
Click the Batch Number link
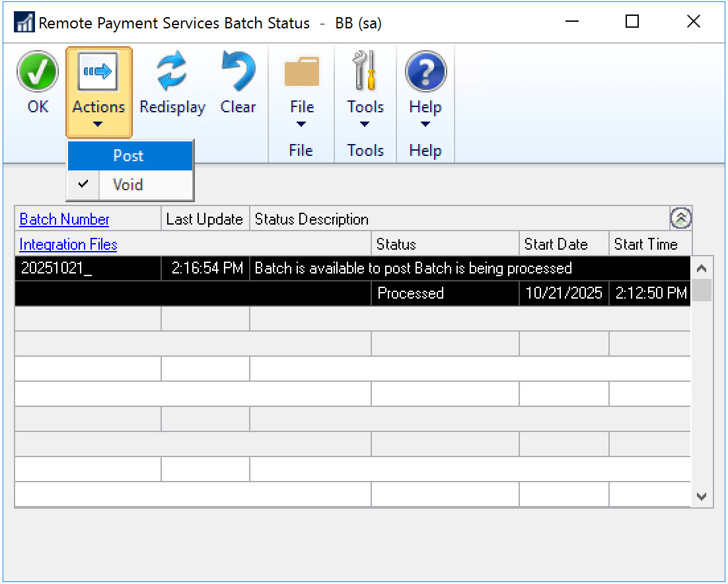coord(64,219)
